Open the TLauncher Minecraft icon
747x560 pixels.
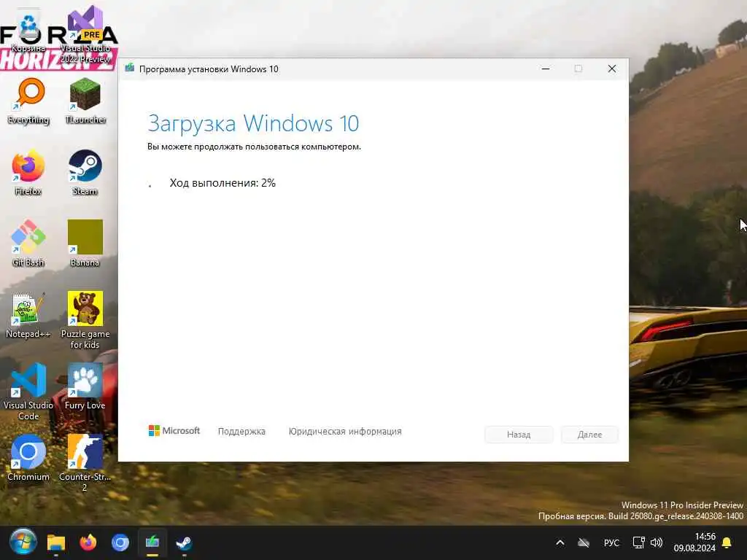pyautogui.click(x=85, y=101)
